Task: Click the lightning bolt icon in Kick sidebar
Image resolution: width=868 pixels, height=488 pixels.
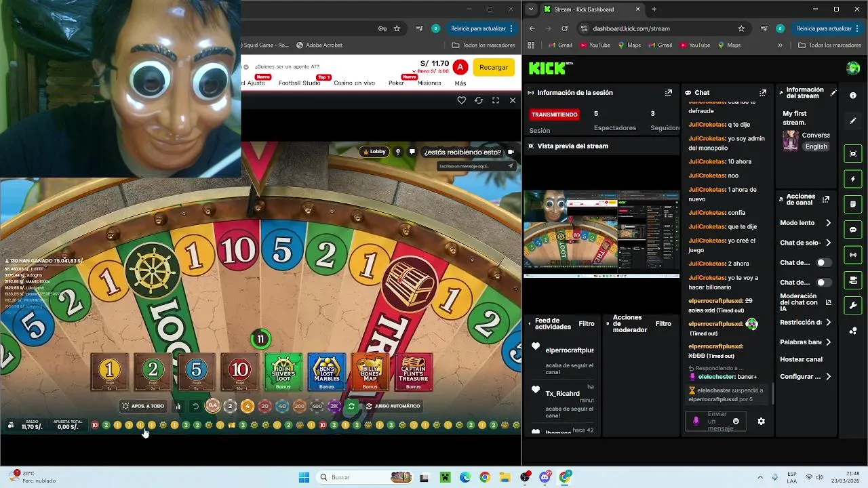Action: click(853, 179)
